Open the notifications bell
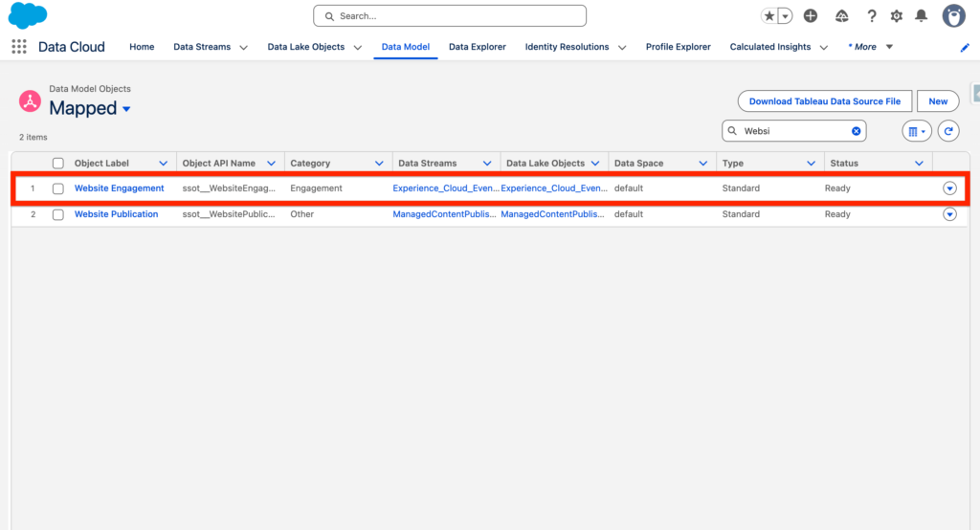 [921, 16]
